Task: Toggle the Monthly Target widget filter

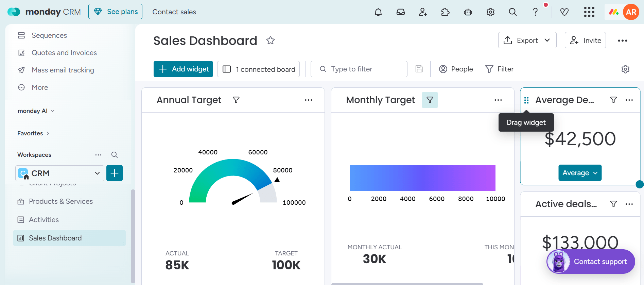Action: 430,100
